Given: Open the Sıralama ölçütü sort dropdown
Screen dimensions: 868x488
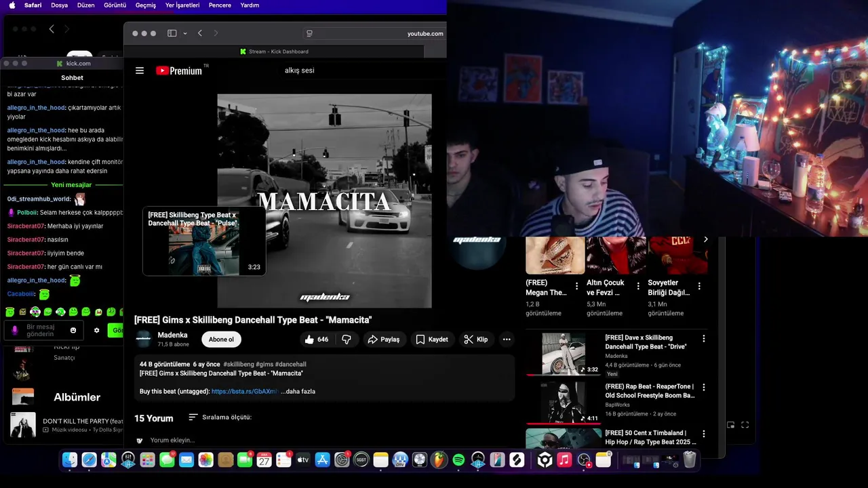Looking at the screenshot, I should tap(220, 418).
